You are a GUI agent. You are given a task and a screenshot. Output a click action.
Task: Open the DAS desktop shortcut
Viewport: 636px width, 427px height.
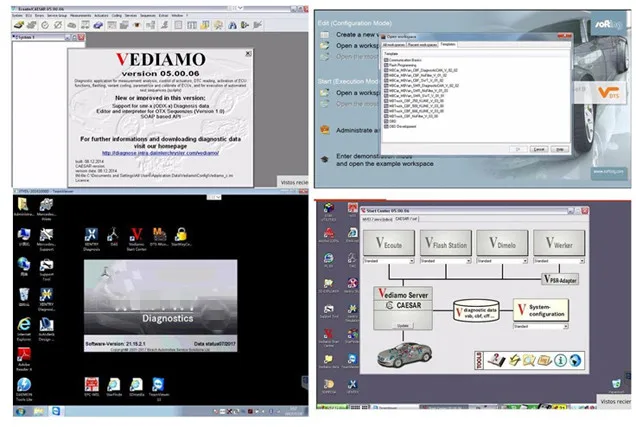tap(114, 237)
